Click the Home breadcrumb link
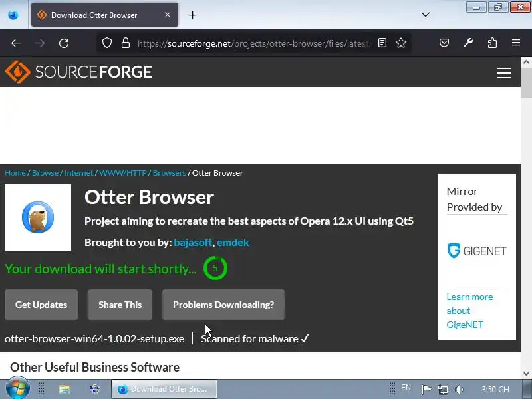 click(x=15, y=173)
